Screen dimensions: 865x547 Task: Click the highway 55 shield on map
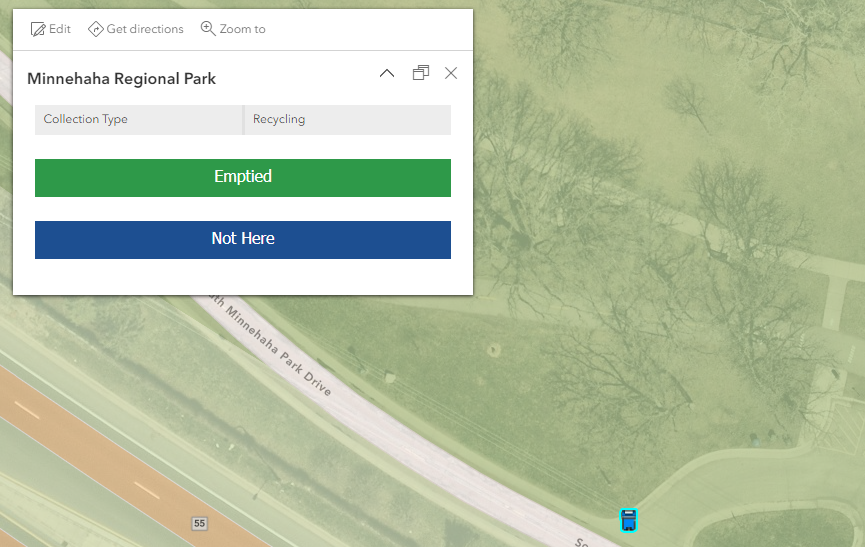coord(199,523)
